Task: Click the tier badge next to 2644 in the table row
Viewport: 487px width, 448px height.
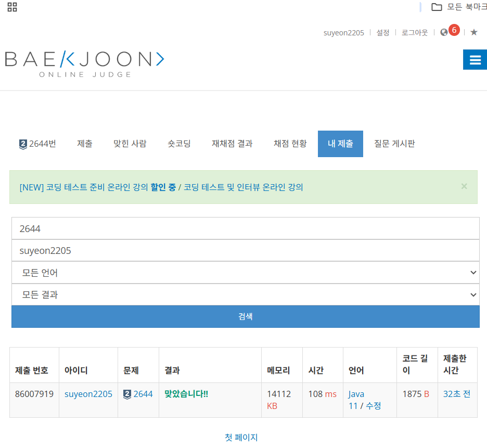Action: pos(127,394)
